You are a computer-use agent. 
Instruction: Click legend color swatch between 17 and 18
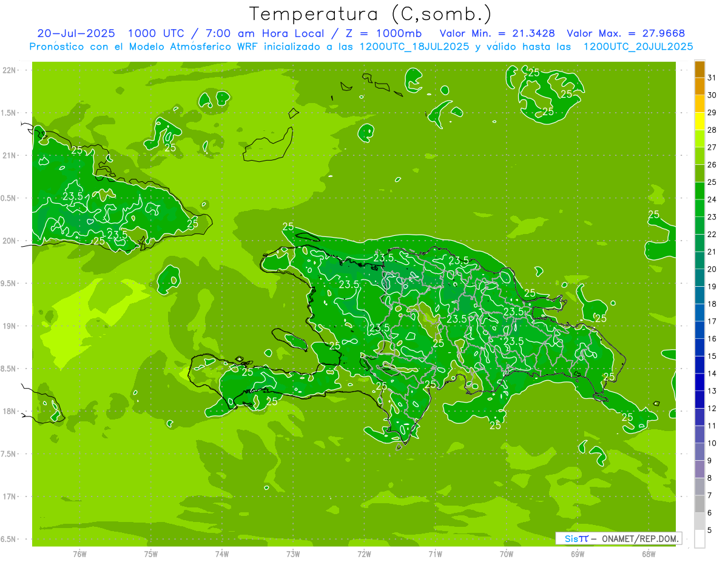(699, 313)
